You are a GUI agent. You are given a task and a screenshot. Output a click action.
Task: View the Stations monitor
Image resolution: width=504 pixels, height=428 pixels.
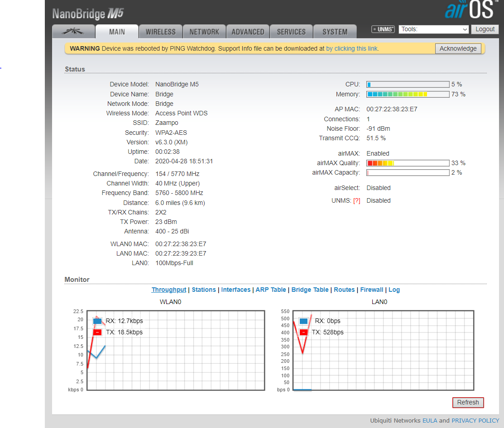pyautogui.click(x=204, y=290)
